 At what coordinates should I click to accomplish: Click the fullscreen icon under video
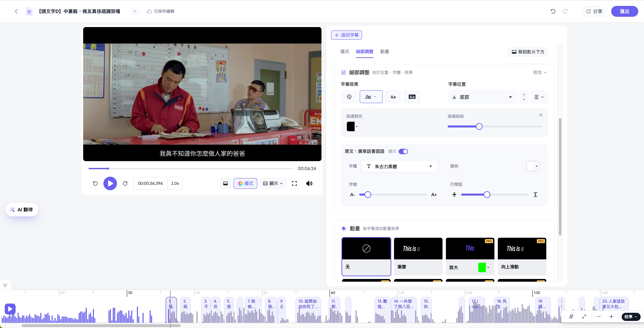(x=294, y=183)
